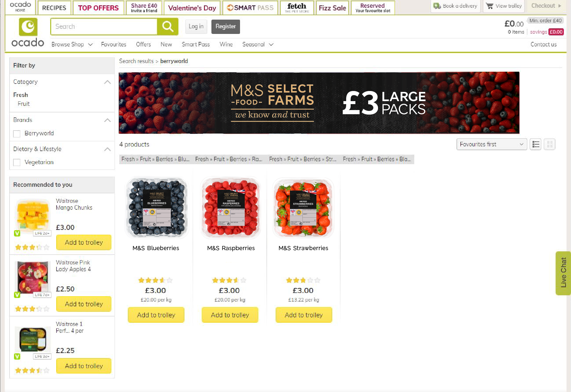Open the Favourites first sort dropdown
The height and width of the screenshot is (392, 571).
[492, 144]
